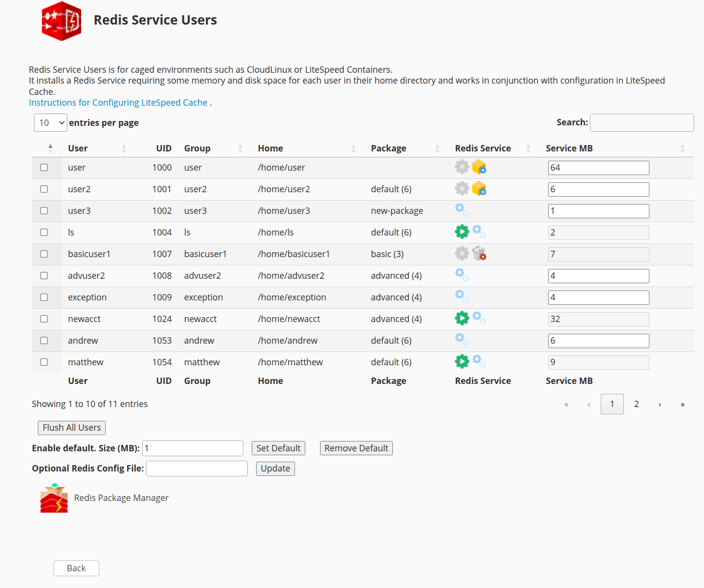
Task: Select the checkbox beside matthew
Action: [x=44, y=362]
